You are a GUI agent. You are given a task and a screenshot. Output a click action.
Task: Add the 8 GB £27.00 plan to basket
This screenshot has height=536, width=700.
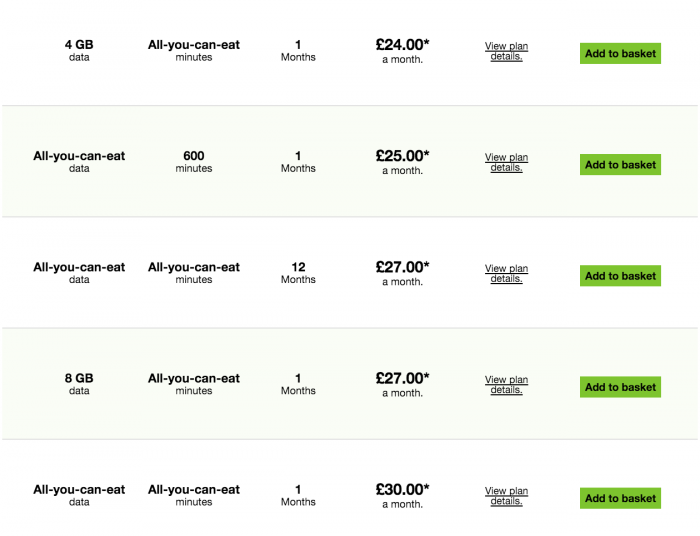620,387
